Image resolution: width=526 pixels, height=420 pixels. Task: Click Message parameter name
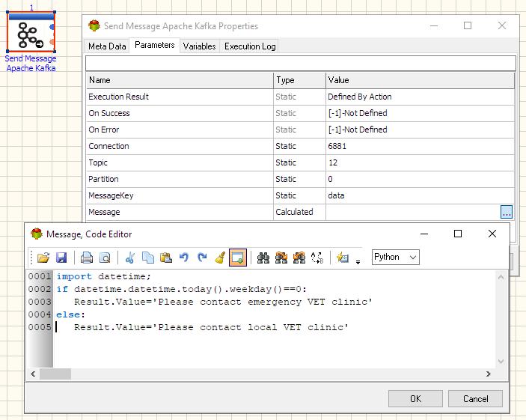tap(104, 212)
